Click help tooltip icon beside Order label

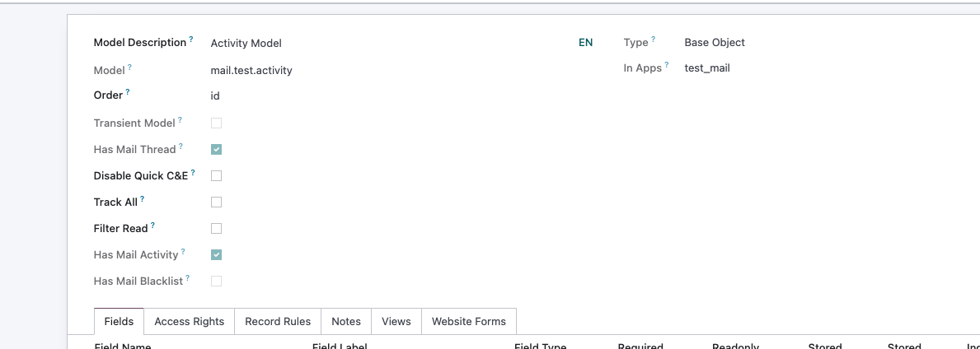128,92
